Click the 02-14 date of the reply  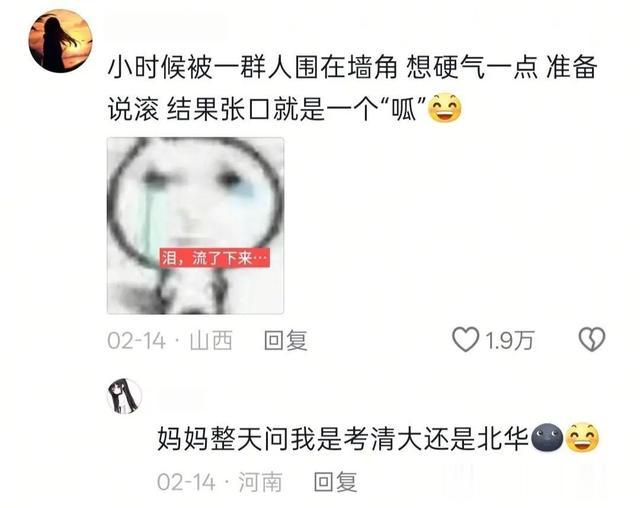click(186, 482)
